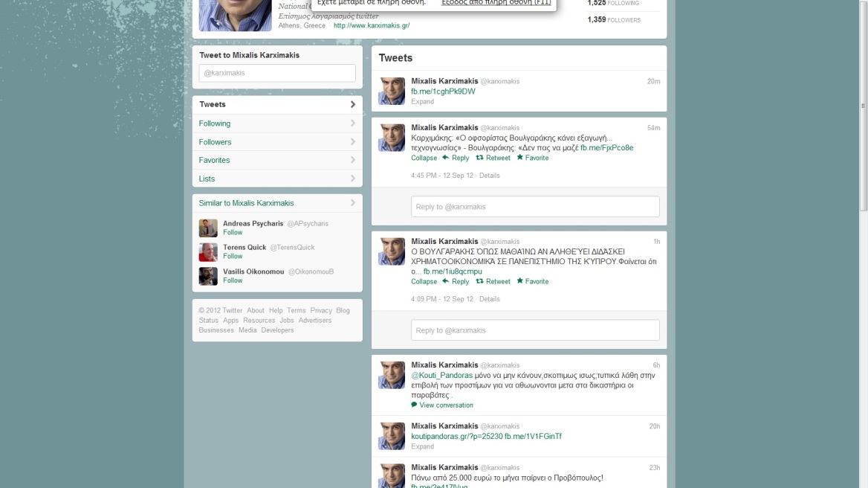
Task: Click Retweet icon on the 1h tweet
Action: pos(480,281)
